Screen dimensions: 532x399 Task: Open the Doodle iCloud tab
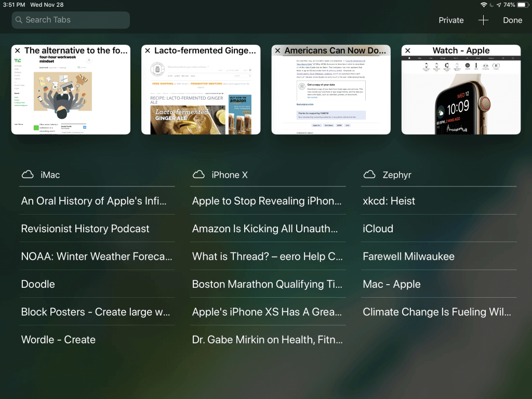click(x=97, y=284)
